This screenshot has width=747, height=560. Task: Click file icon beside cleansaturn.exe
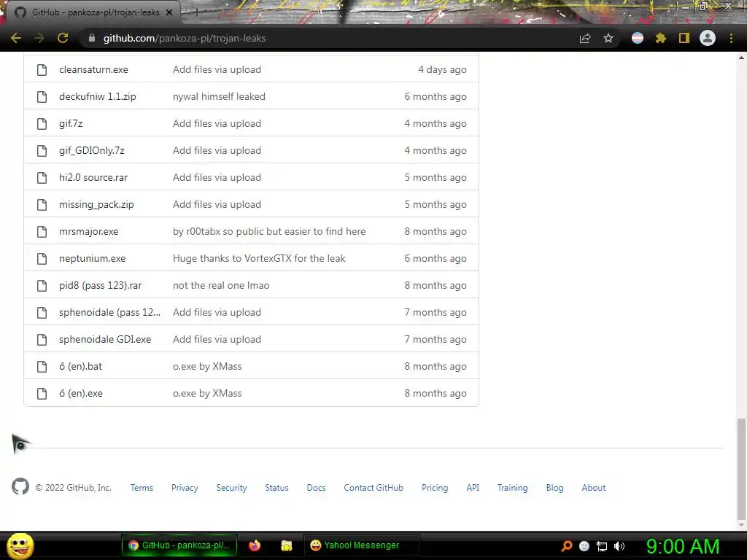pyautogui.click(x=42, y=69)
